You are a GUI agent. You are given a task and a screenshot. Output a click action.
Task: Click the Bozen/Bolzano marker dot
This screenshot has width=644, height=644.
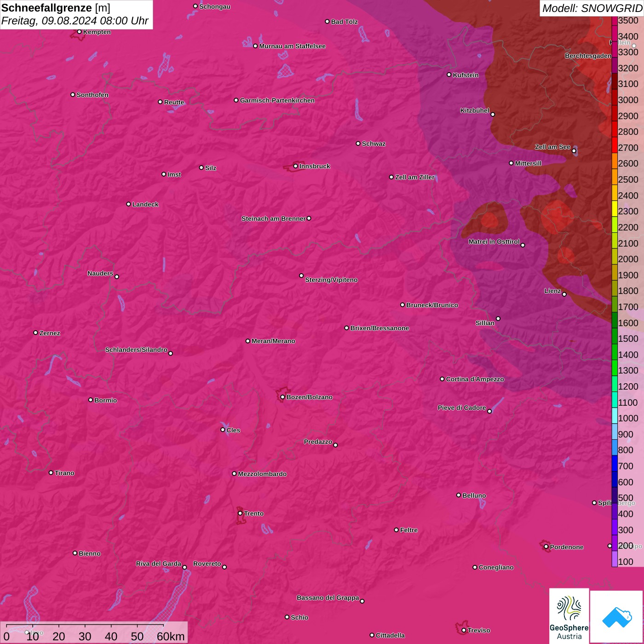point(282,397)
